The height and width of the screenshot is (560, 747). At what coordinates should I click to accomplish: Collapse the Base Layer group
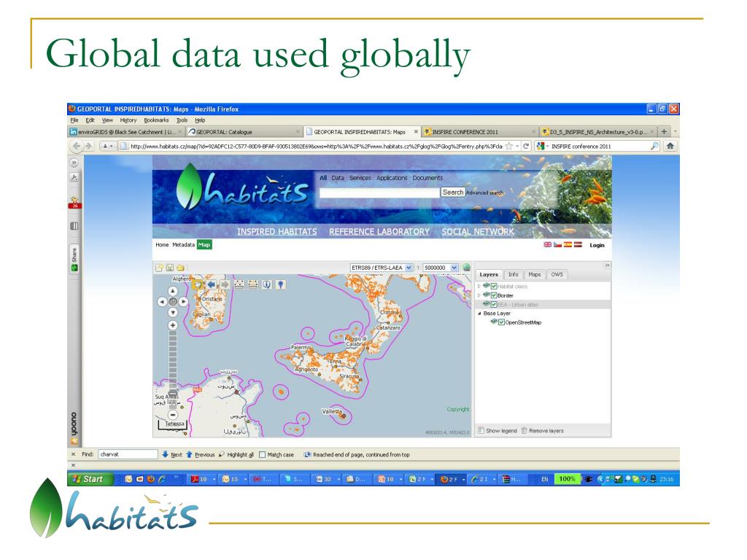pos(479,314)
